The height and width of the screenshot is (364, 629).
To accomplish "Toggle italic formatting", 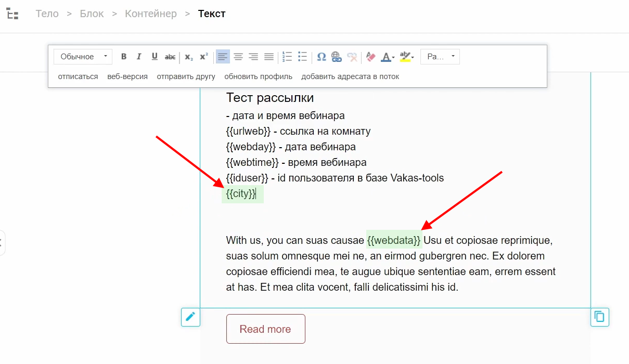I will [x=139, y=57].
